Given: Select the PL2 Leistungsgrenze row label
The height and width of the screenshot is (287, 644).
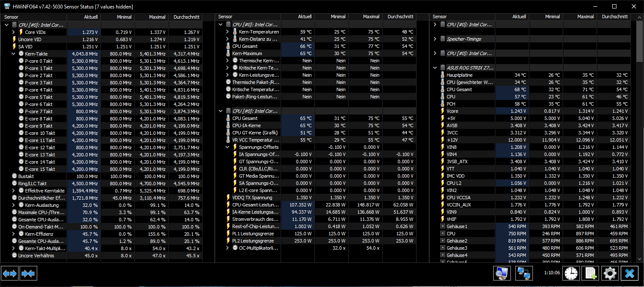Looking at the screenshot, I should [x=253, y=241].
